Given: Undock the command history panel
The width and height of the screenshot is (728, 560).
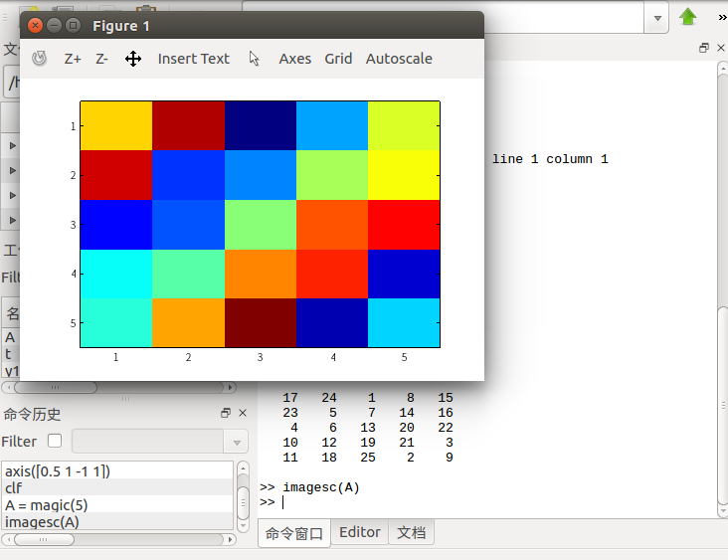Looking at the screenshot, I should tap(226, 413).
